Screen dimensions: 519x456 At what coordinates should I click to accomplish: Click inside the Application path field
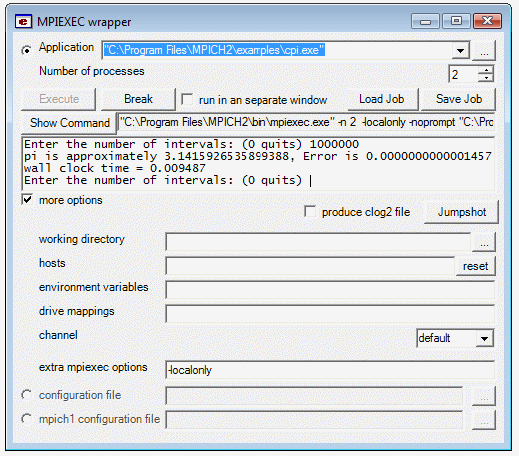click(x=277, y=50)
